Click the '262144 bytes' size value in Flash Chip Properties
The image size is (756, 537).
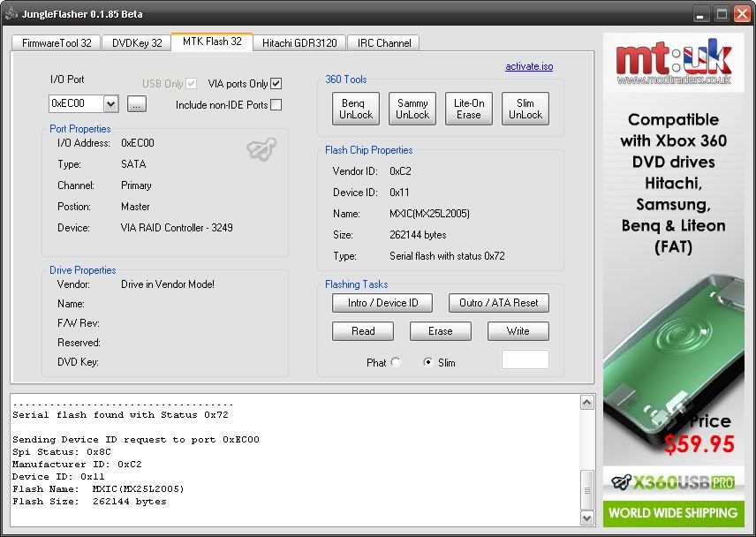(x=418, y=235)
